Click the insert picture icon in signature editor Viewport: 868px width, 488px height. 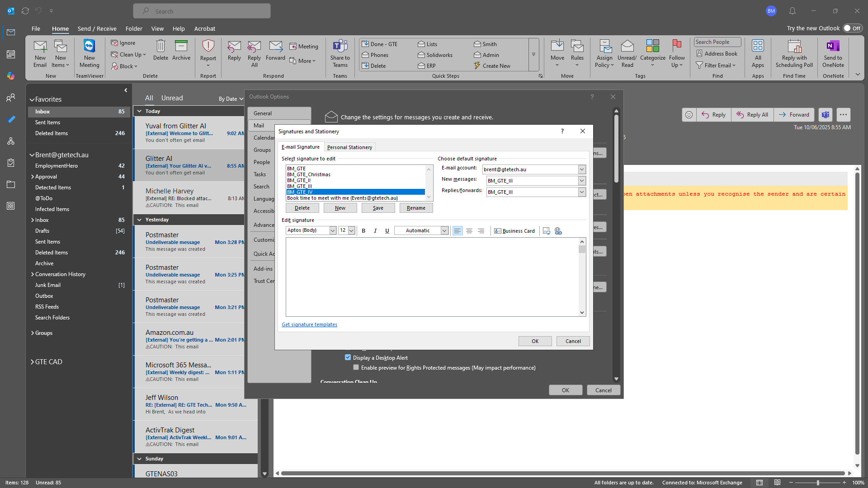[x=547, y=231]
